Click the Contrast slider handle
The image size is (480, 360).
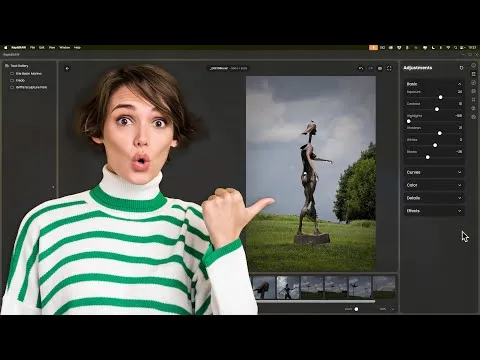click(x=437, y=109)
